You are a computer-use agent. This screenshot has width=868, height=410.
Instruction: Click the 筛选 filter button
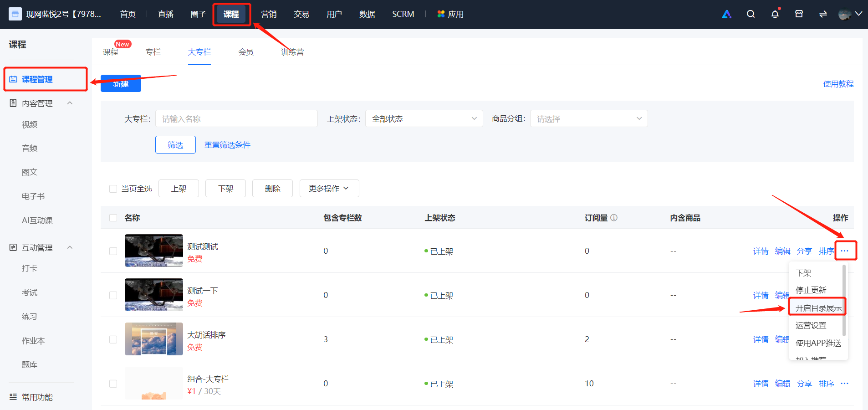coord(175,145)
